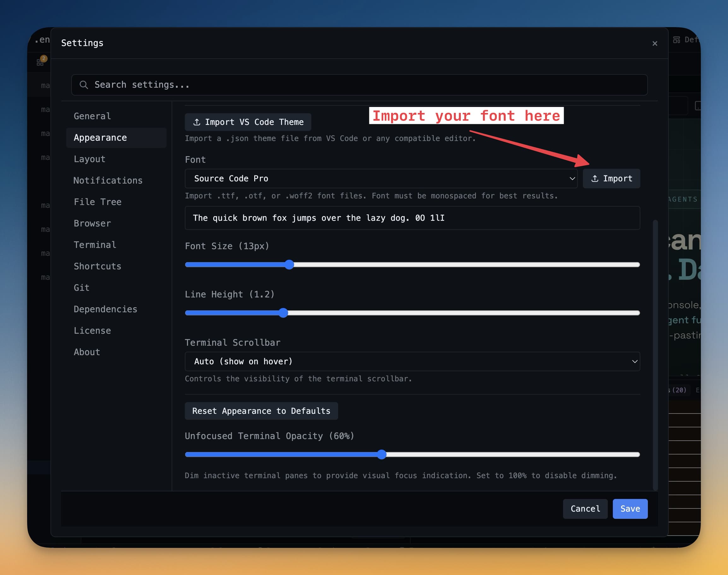Show the Shortcuts settings
This screenshot has height=575, width=728.
click(x=116, y=266)
